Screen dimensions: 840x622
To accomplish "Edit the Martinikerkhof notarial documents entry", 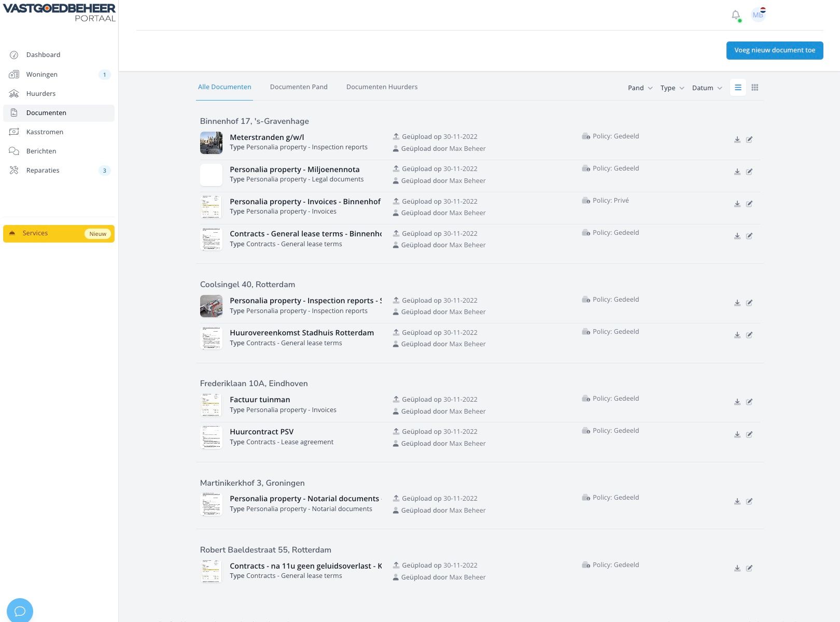I will (749, 501).
